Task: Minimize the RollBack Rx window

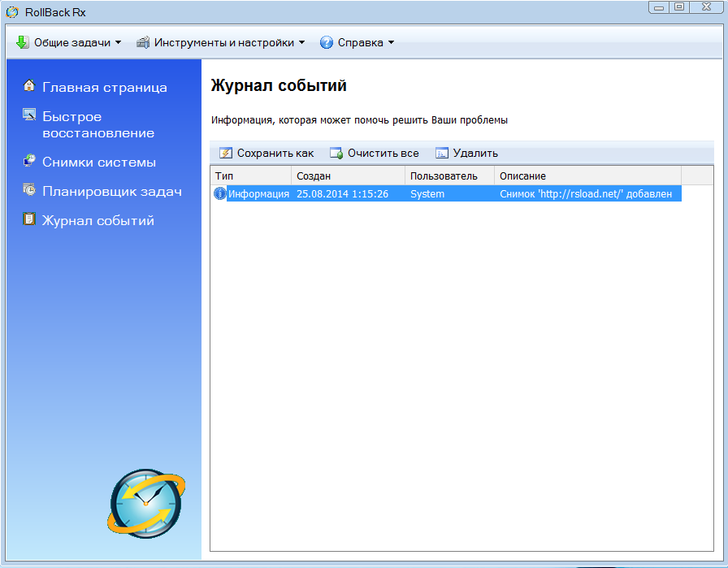Action: [x=659, y=7]
